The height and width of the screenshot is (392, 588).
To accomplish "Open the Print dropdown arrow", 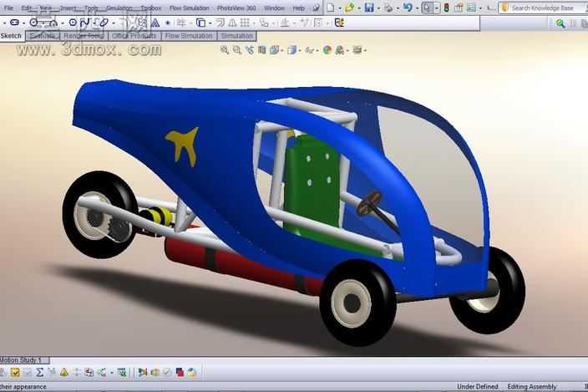I will [x=398, y=8].
